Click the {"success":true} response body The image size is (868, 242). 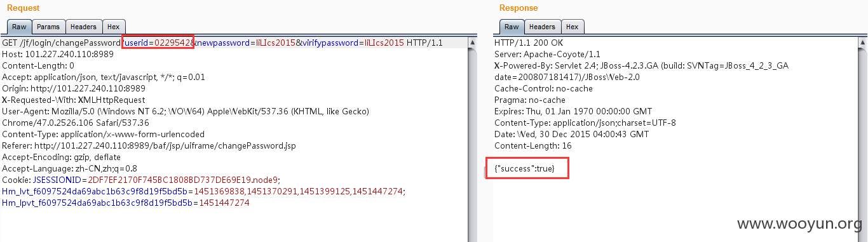coord(525,169)
